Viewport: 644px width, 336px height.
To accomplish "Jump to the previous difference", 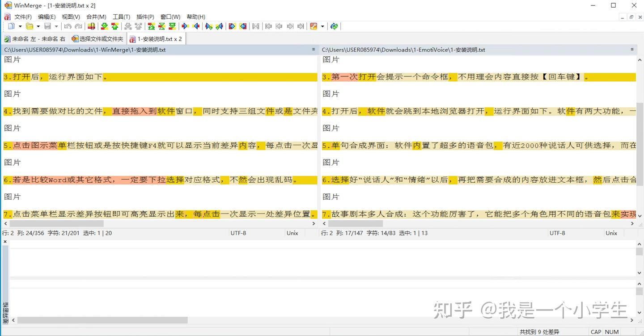I will click(115, 26).
